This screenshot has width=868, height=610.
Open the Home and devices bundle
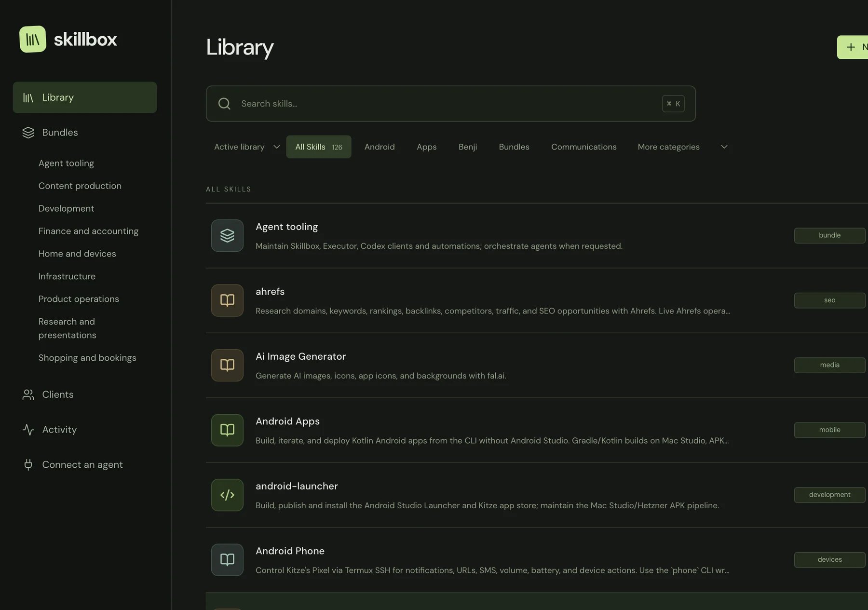(x=77, y=254)
